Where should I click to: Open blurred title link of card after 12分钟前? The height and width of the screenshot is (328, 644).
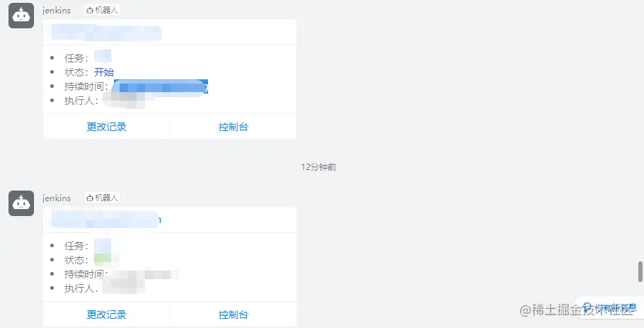pyautogui.click(x=106, y=220)
